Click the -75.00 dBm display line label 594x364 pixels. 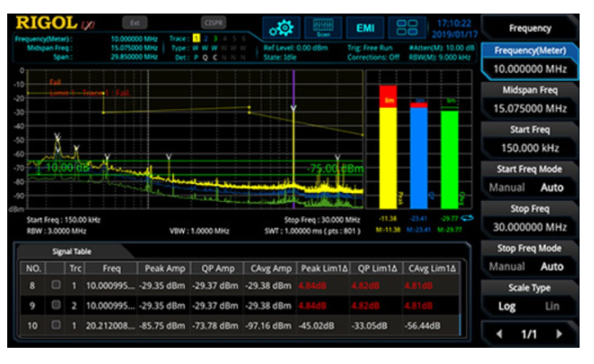(335, 168)
